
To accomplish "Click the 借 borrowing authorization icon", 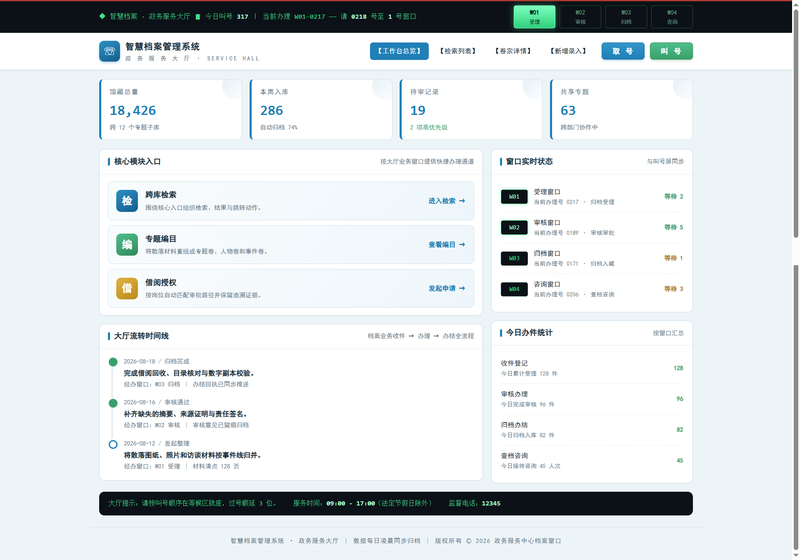I will 127,288.
